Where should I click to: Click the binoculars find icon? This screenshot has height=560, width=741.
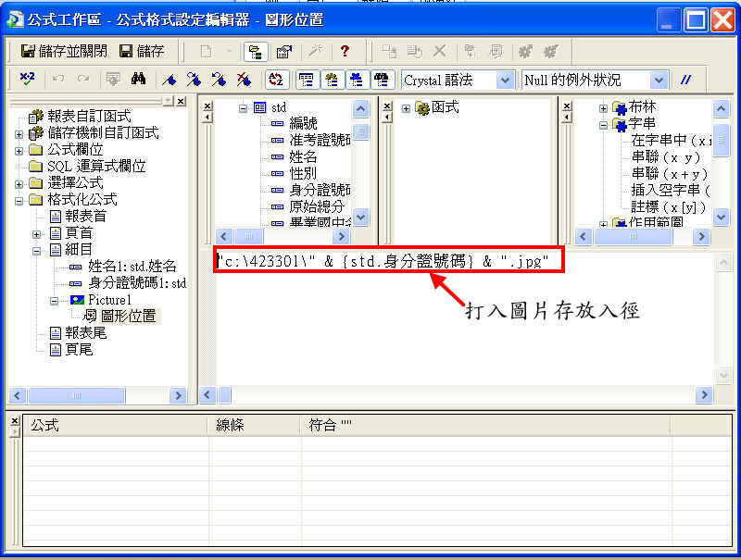click(138, 81)
